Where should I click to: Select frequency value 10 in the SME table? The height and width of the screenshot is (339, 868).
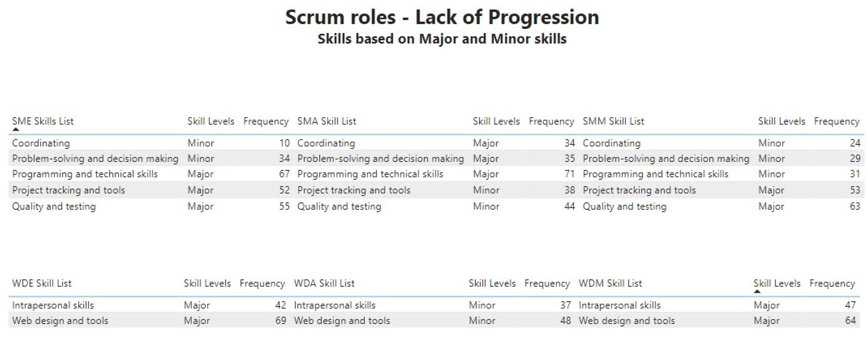click(284, 143)
